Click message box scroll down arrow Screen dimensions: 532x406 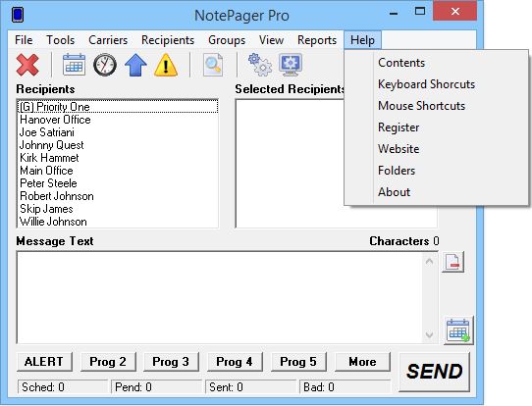(429, 334)
